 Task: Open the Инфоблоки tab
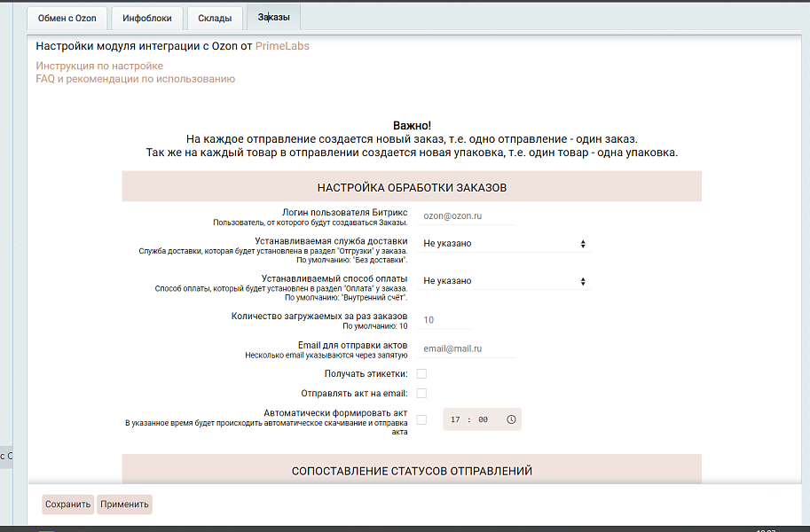(148, 18)
